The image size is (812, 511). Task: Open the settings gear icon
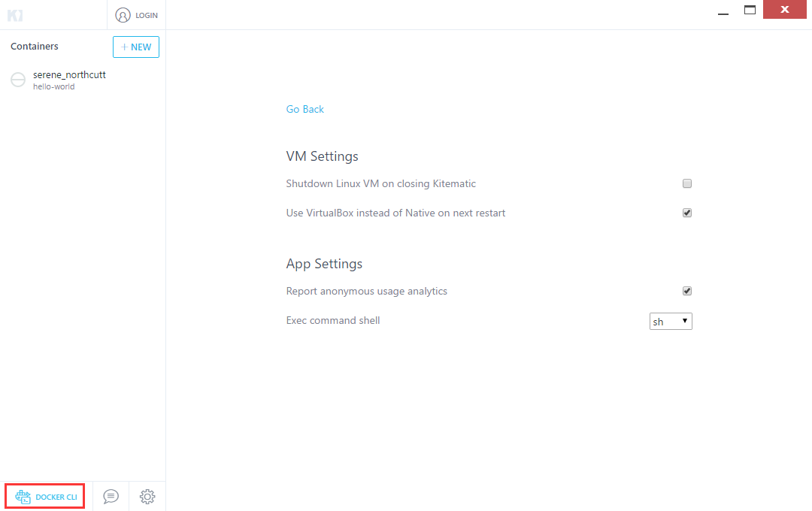coord(147,497)
